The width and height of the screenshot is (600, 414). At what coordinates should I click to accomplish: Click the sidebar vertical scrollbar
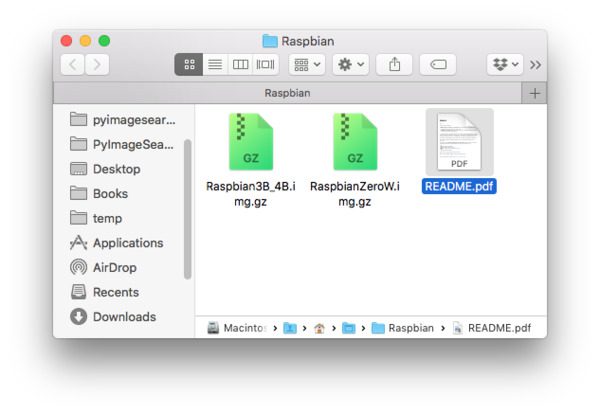click(x=188, y=209)
